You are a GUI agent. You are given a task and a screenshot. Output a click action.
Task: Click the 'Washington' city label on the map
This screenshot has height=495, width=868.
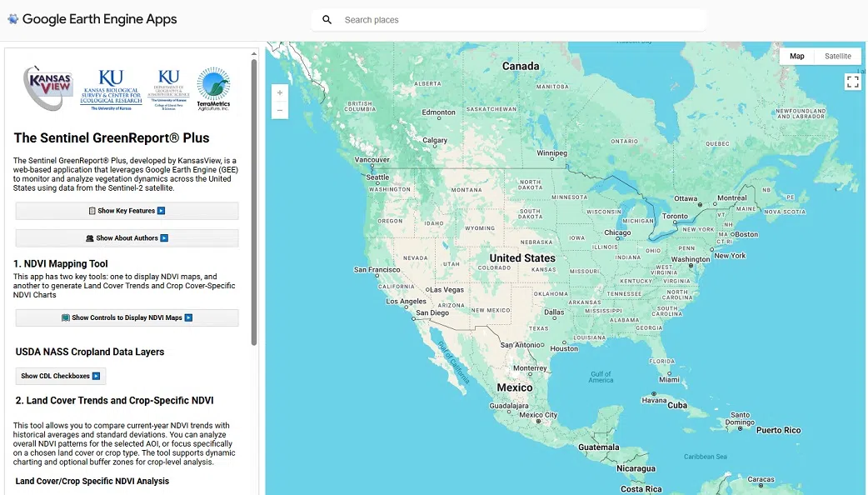point(691,259)
